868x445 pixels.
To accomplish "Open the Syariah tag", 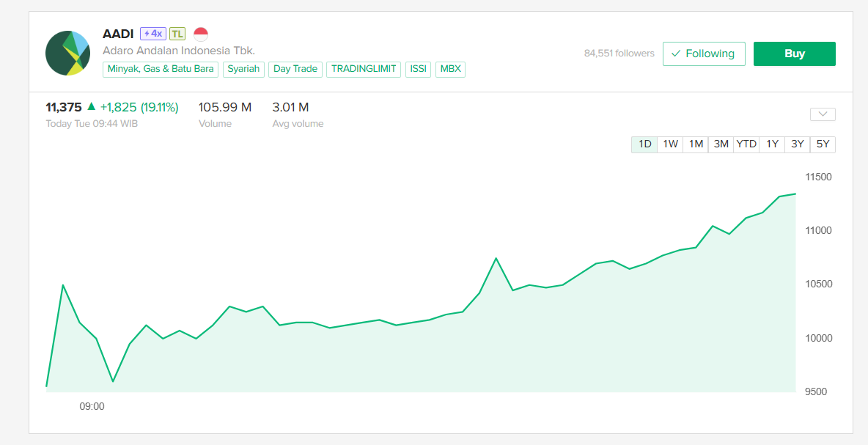I will pyautogui.click(x=243, y=69).
